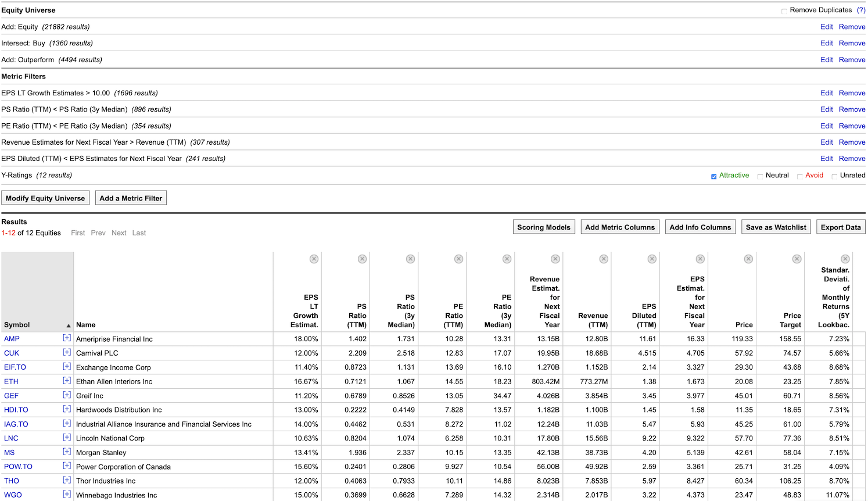Remove EPS Estimates for Next Fiscal Year column
868x501 pixels.
(700, 259)
